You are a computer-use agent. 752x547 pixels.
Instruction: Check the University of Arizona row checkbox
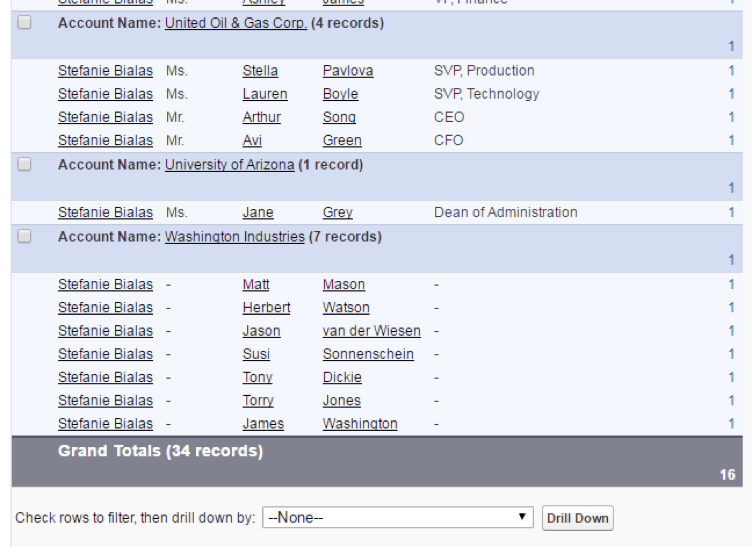24,164
